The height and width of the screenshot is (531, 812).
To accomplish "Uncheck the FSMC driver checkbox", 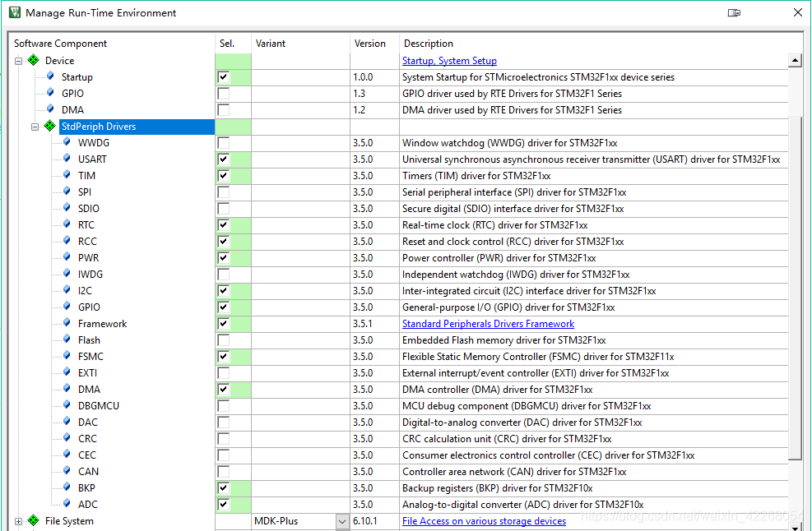I will pyautogui.click(x=223, y=357).
